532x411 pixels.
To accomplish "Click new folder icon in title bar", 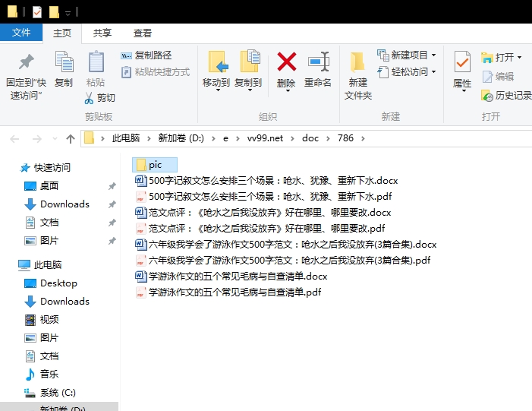I will pyautogui.click(x=54, y=12).
